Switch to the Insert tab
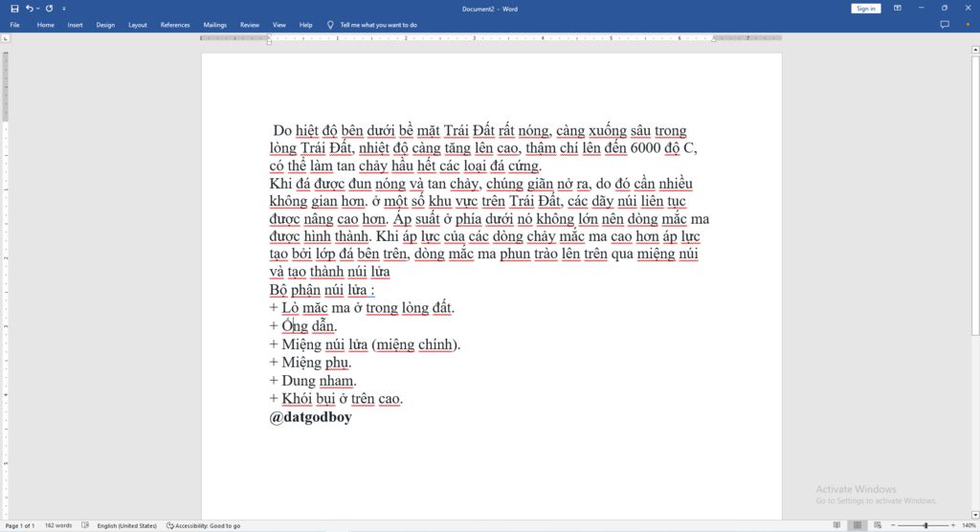 (x=75, y=25)
